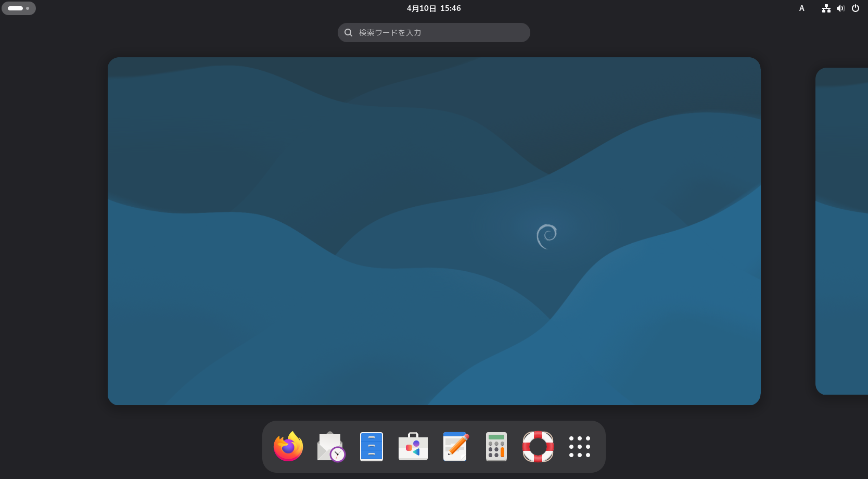
Task: Launch Firefox from the dock
Action: tap(288, 447)
